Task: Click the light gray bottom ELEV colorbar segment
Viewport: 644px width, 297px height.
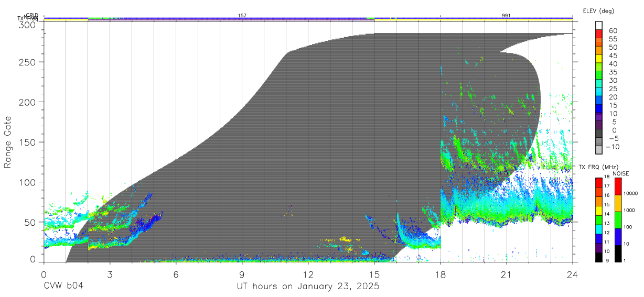Action: coord(599,150)
